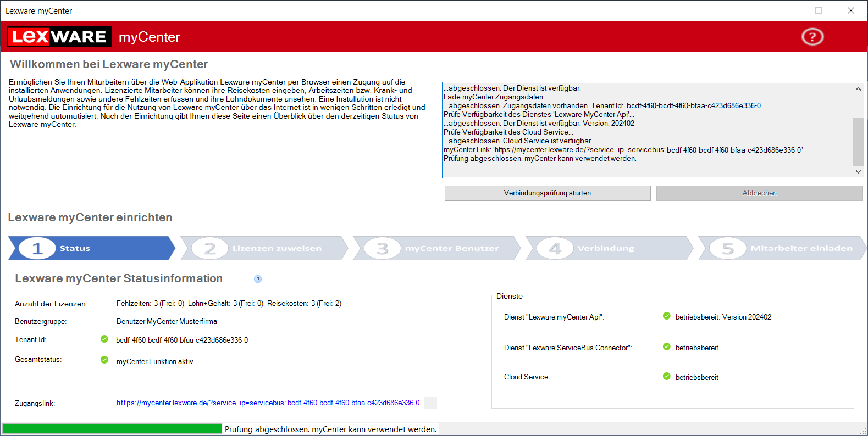Click the text 'myCenter Funktion aktiv.'
The width and height of the screenshot is (868, 436).
pos(156,362)
